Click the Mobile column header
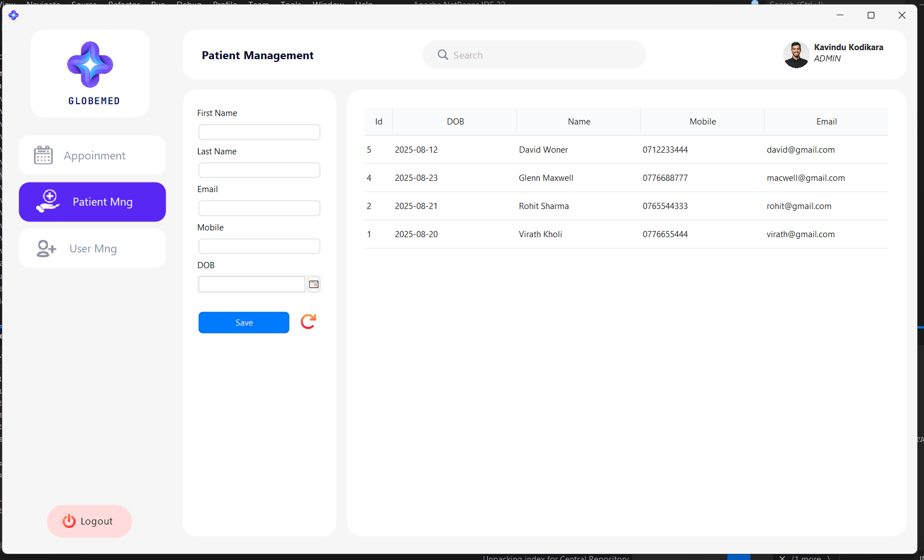The height and width of the screenshot is (560, 924). [703, 122]
